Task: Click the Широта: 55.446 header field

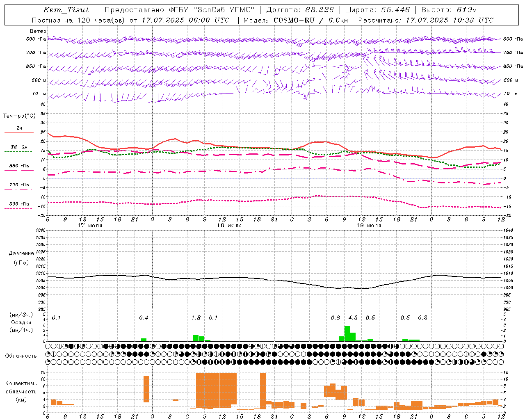Action: pos(377,10)
